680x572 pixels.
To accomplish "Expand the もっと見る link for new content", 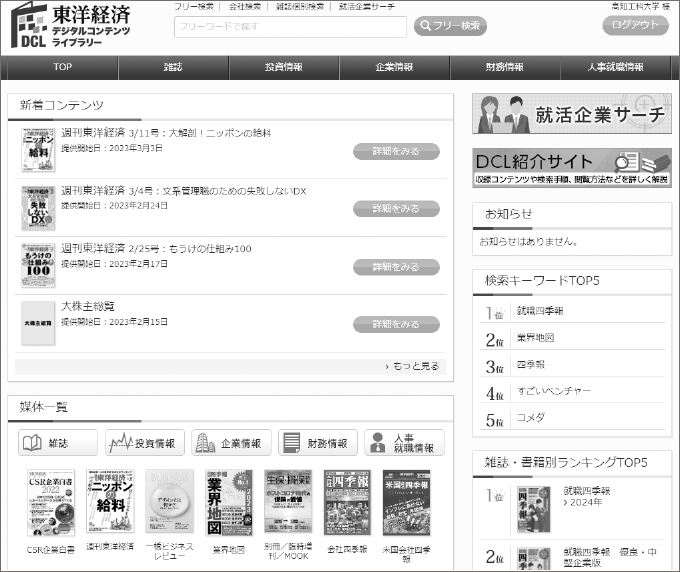I will click(x=412, y=366).
